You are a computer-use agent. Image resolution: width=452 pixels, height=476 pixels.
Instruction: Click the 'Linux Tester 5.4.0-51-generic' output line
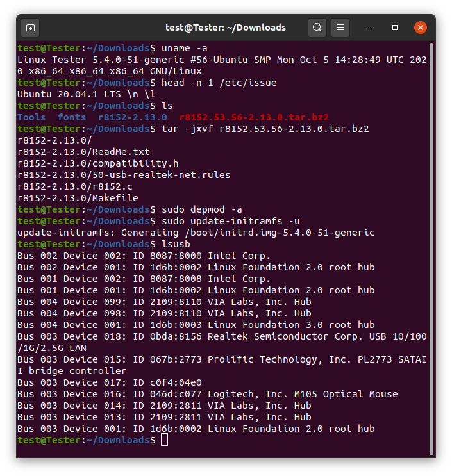(x=222, y=60)
